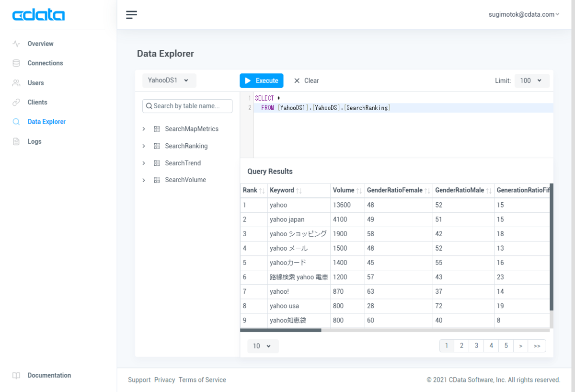Click the Clients link icon

click(x=16, y=102)
